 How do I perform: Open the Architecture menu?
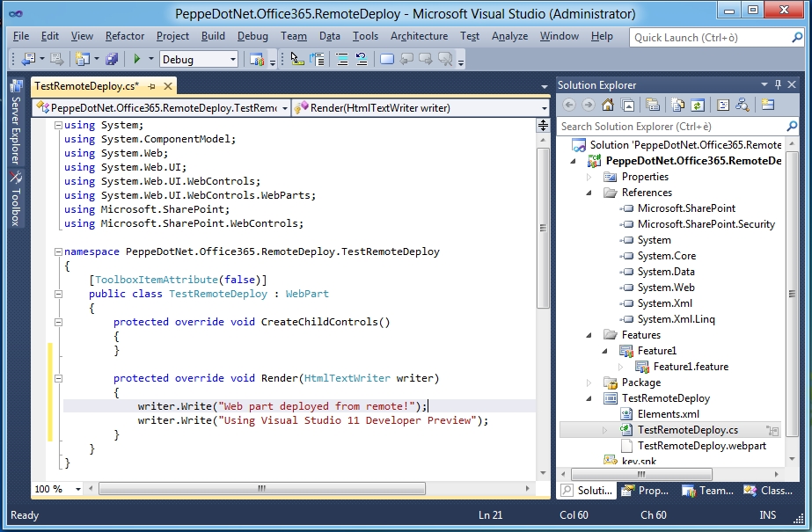[x=419, y=36]
